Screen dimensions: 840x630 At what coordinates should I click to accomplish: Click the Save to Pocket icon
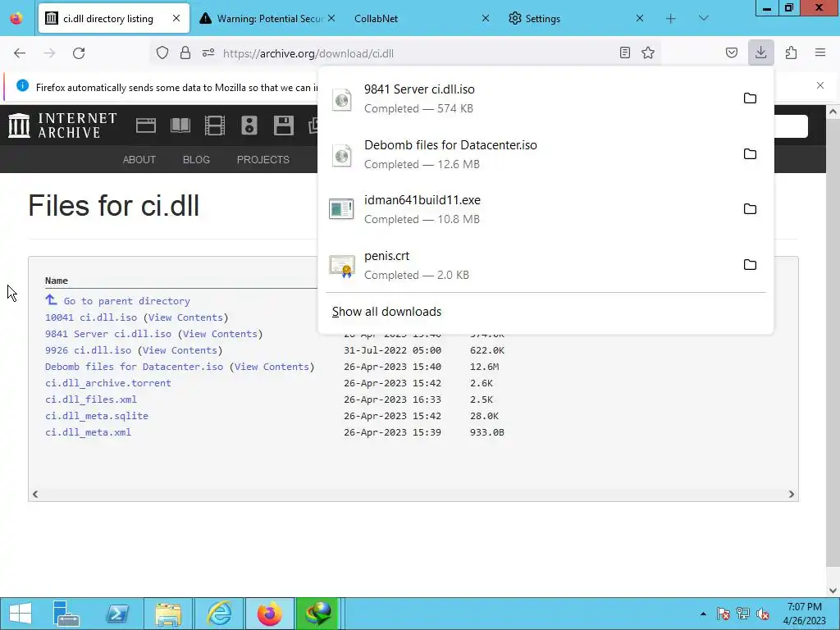pyautogui.click(x=731, y=52)
